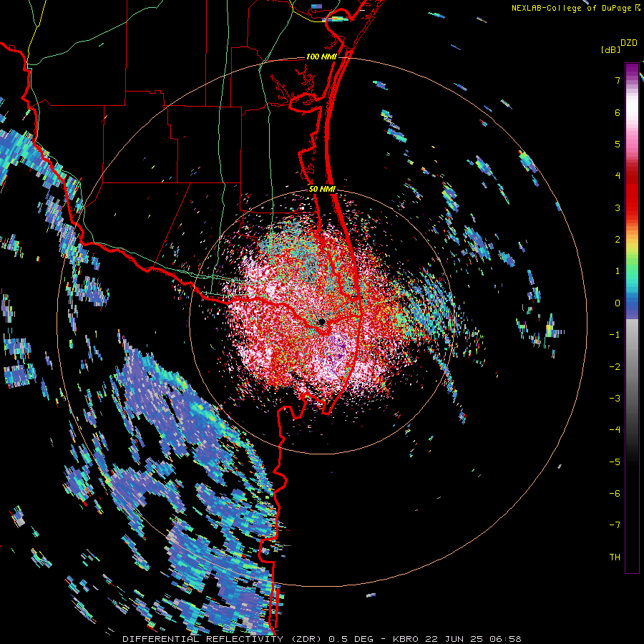Click the 1 value on color scale
This screenshot has height=644, width=644.
tap(618, 271)
